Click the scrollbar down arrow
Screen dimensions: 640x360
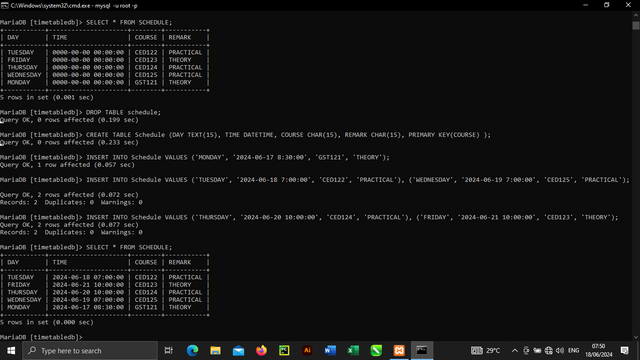(636, 337)
